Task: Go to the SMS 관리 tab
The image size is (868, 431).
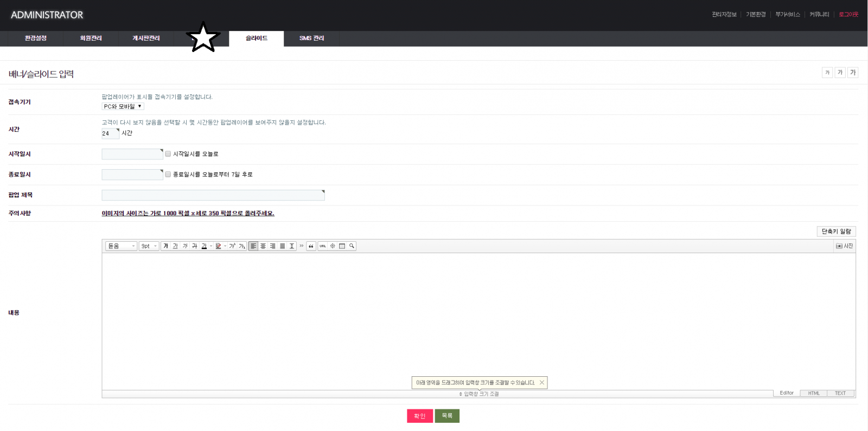Action: [311, 38]
